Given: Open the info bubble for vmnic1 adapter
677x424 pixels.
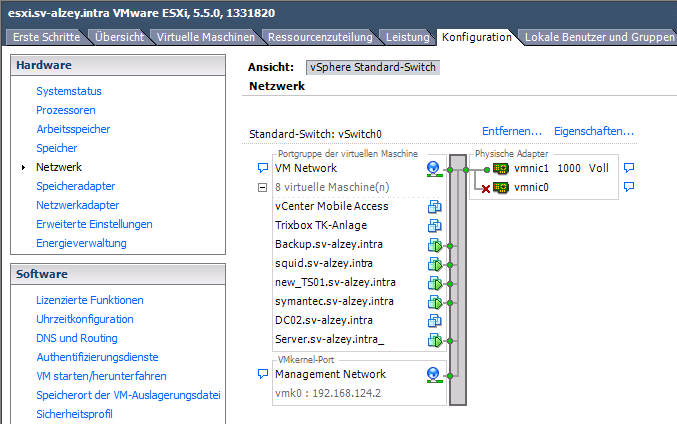Looking at the screenshot, I should 629,168.
